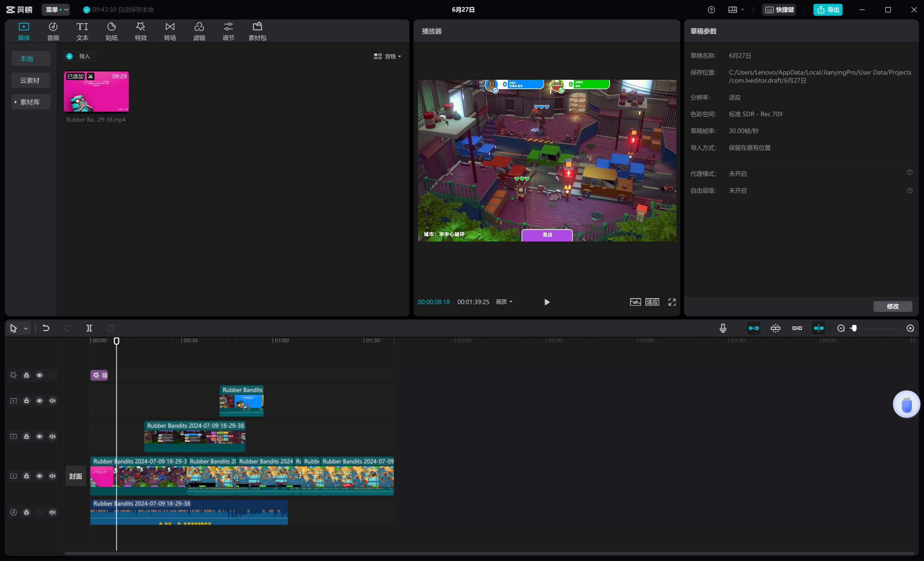The height and width of the screenshot is (561, 924).
Task: Open the 画质 quality dropdown
Action: [x=504, y=302]
